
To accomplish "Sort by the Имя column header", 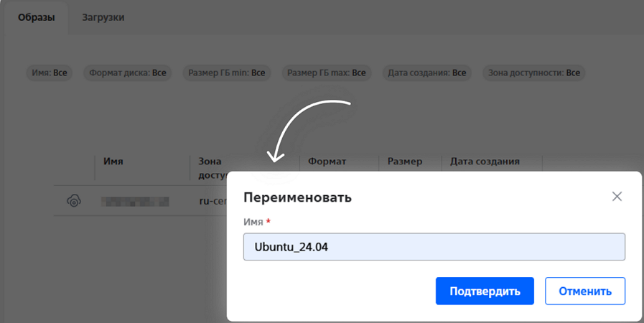I will 113,161.
